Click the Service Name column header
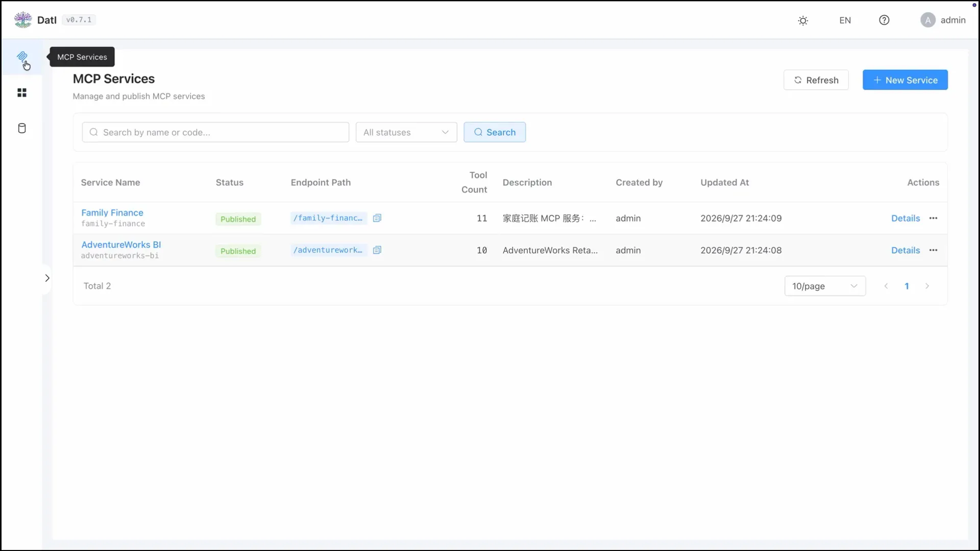Screen dimensions: 980x551 click(x=110, y=183)
